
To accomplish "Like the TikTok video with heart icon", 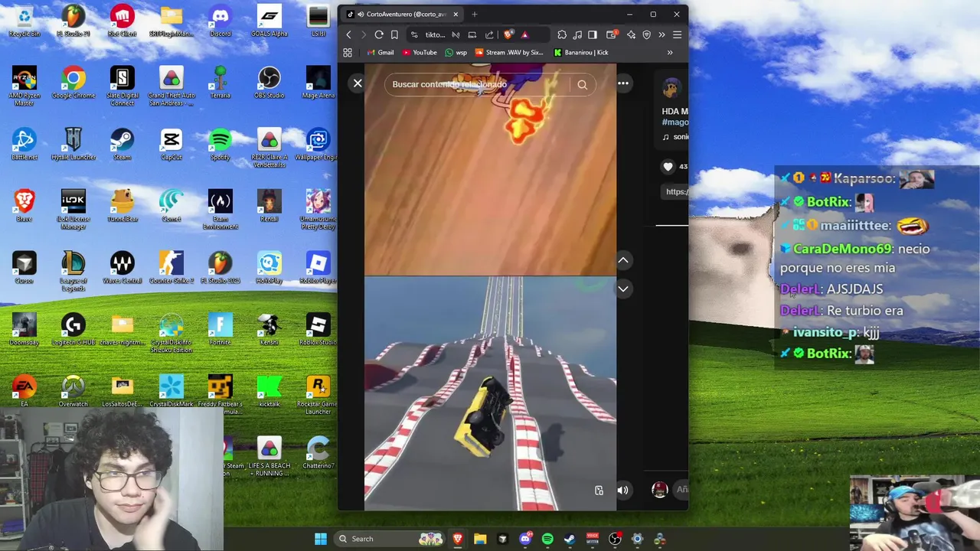I will [668, 167].
